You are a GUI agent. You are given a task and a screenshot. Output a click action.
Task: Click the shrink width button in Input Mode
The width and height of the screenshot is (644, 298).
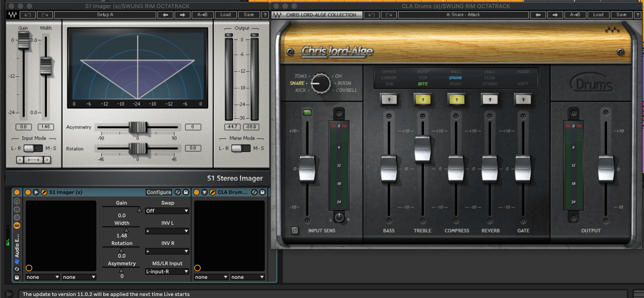tap(33, 160)
